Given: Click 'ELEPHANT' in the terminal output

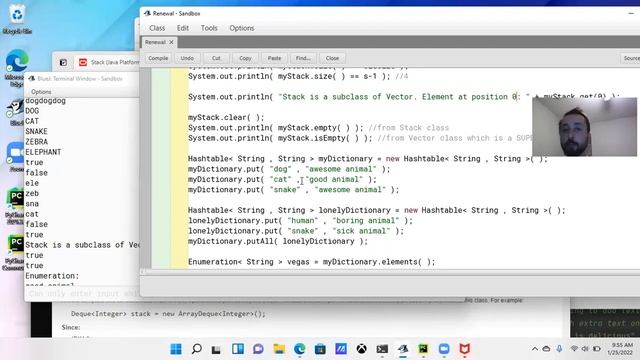Looking at the screenshot, I should click(43, 152).
